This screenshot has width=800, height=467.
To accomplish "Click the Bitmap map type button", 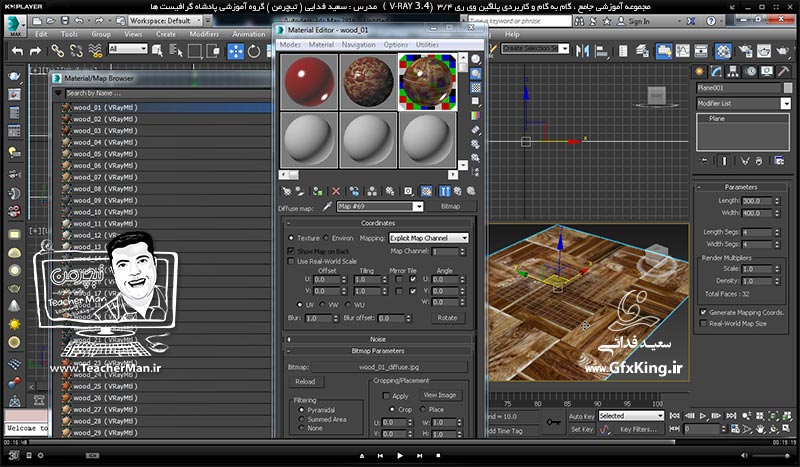I will pos(450,206).
